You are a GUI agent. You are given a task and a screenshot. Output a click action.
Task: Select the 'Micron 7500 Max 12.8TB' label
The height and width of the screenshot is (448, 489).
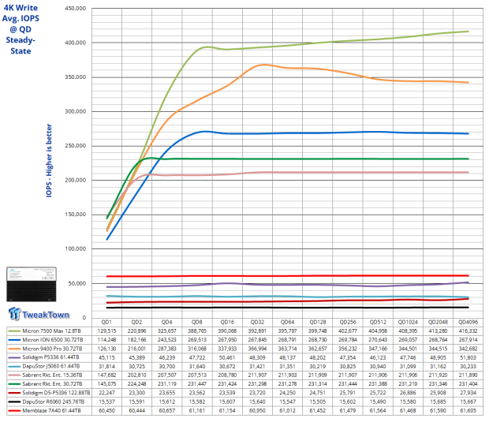coord(51,331)
